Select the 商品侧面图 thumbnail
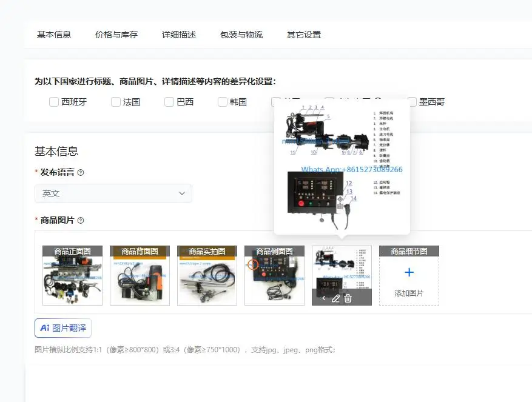Screen dimensions: 532x402 click(274, 275)
